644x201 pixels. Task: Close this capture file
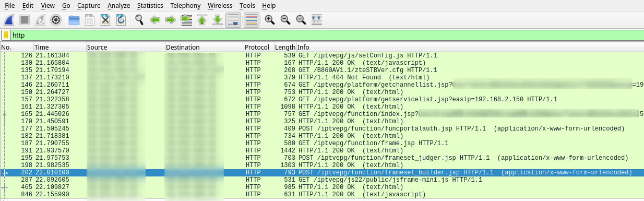[105, 20]
